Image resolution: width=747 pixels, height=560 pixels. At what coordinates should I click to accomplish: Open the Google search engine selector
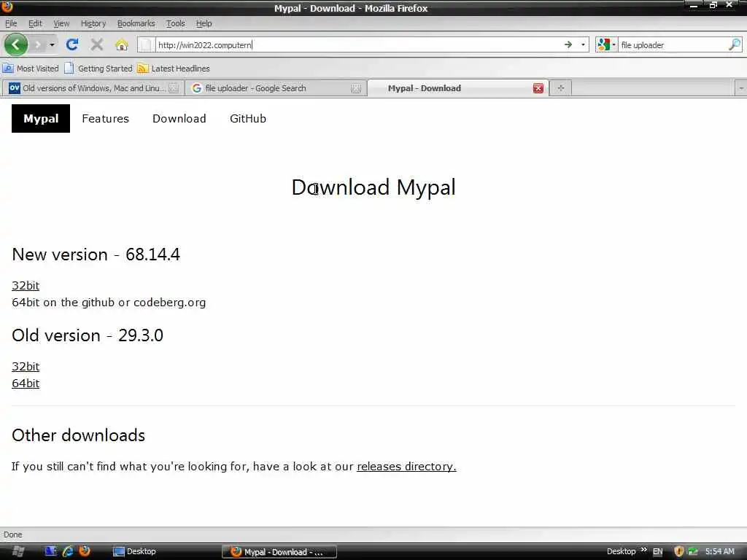(x=606, y=44)
